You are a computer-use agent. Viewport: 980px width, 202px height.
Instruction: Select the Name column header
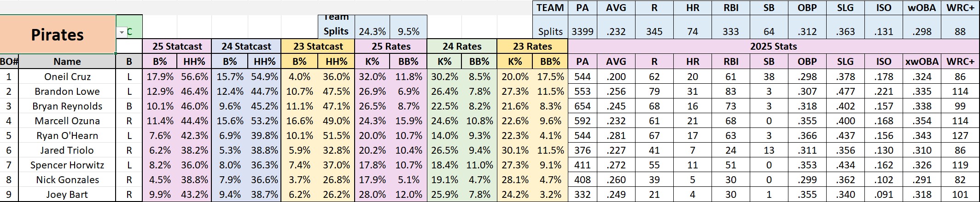pos(67,62)
